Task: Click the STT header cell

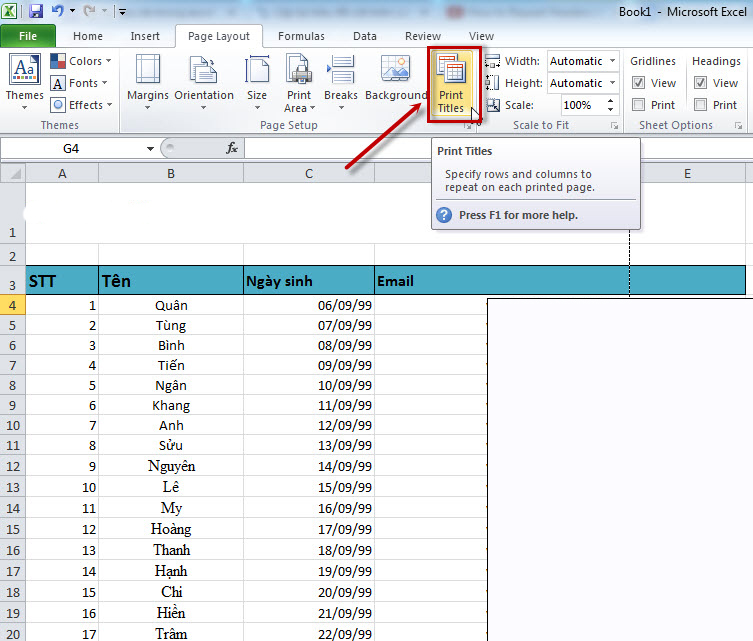Action: pyautogui.click(x=62, y=280)
